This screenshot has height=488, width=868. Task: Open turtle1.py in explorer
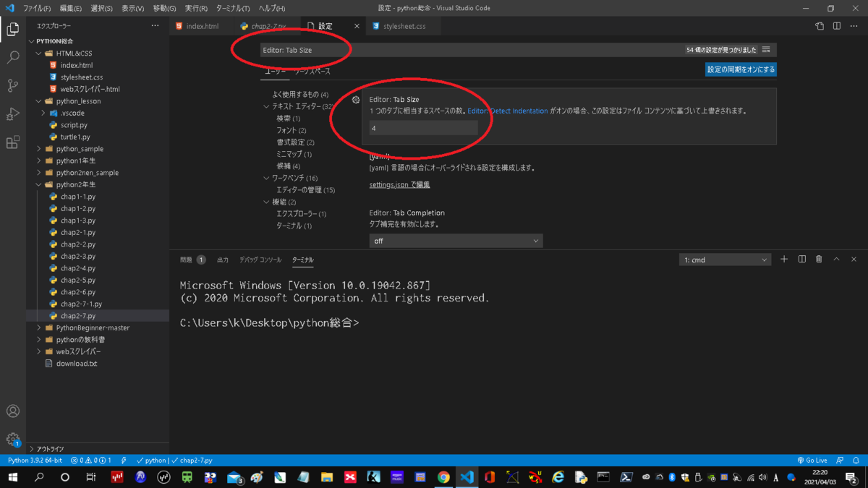tap(75, 137)
